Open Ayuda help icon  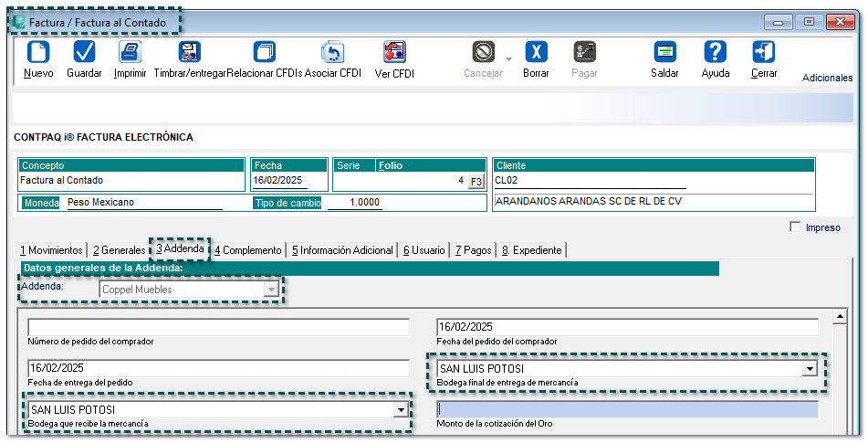pyautogui.click(x=716, y=52)
